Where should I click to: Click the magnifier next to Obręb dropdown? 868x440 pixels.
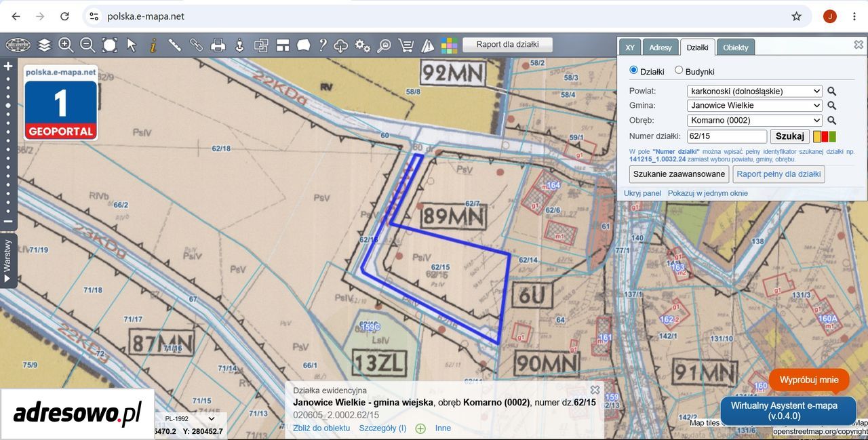coord(832,121)
